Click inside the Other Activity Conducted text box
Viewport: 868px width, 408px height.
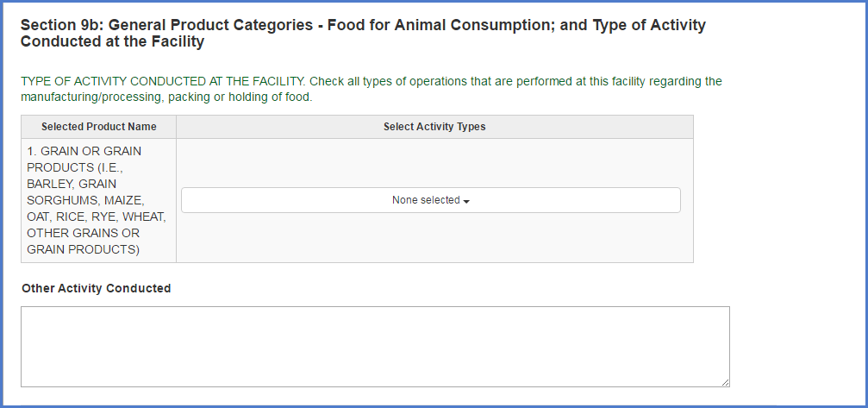tap(375, 346)
